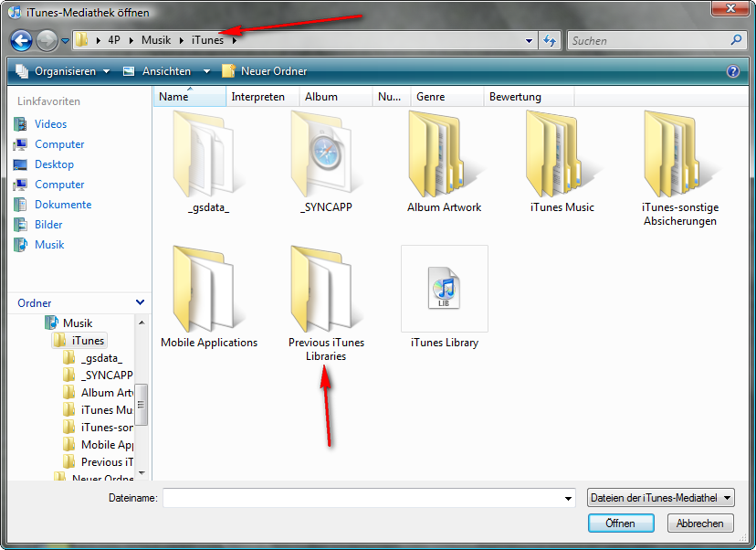756x550 pixels.
Task: Sort by the Album column header
Action: [x=336, y=97]
